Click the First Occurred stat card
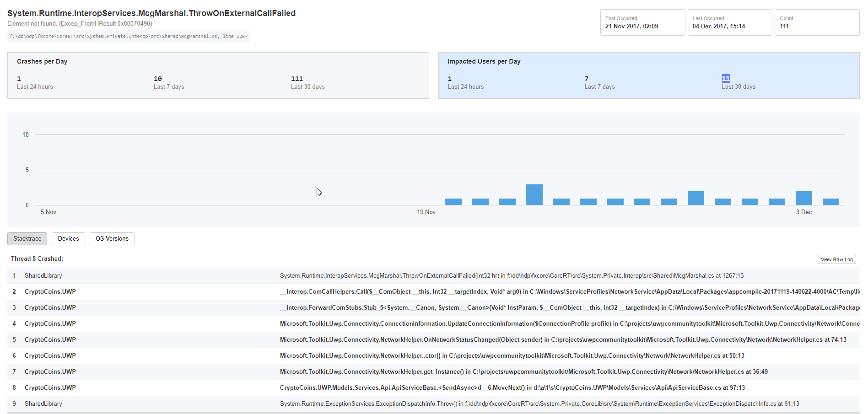 (642, 22)
